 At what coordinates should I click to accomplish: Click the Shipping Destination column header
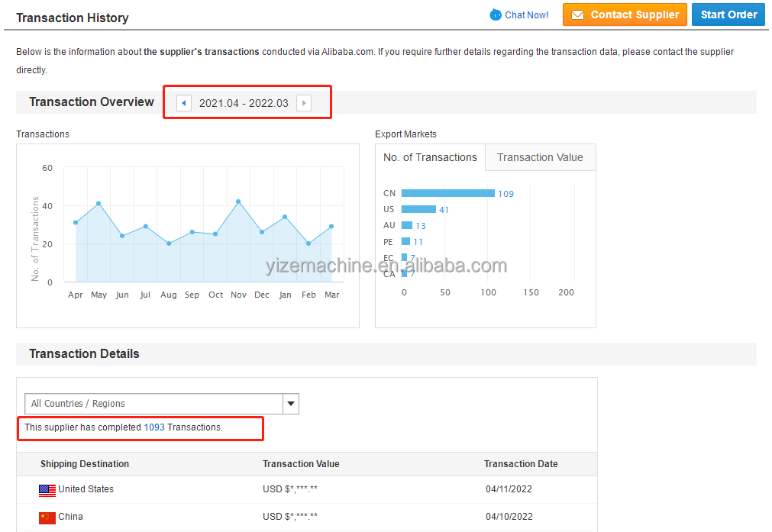pos(85,464)
